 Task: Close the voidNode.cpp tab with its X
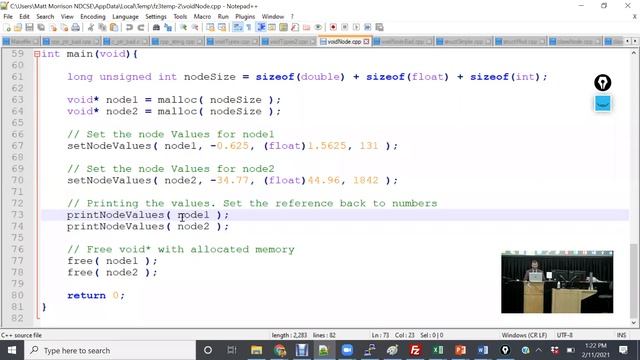tap(366, 42)
